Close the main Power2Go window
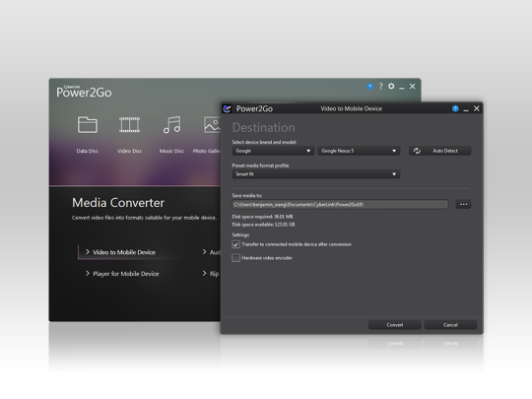Image resolution: width=532 pixels, height=399 pixels. click(x=412, y=86)
